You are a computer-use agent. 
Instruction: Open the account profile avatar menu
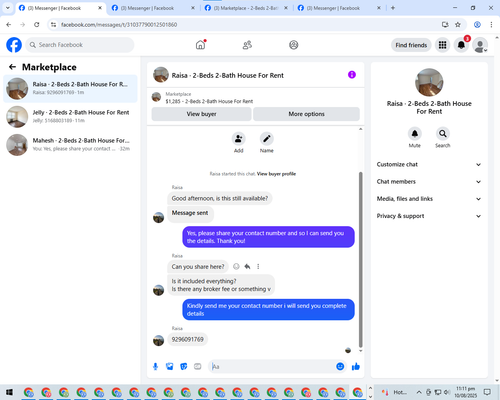[x=480, y=45]
